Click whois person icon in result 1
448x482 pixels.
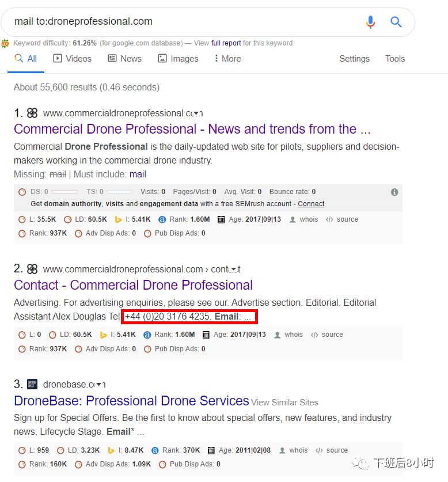pos(293,219)
